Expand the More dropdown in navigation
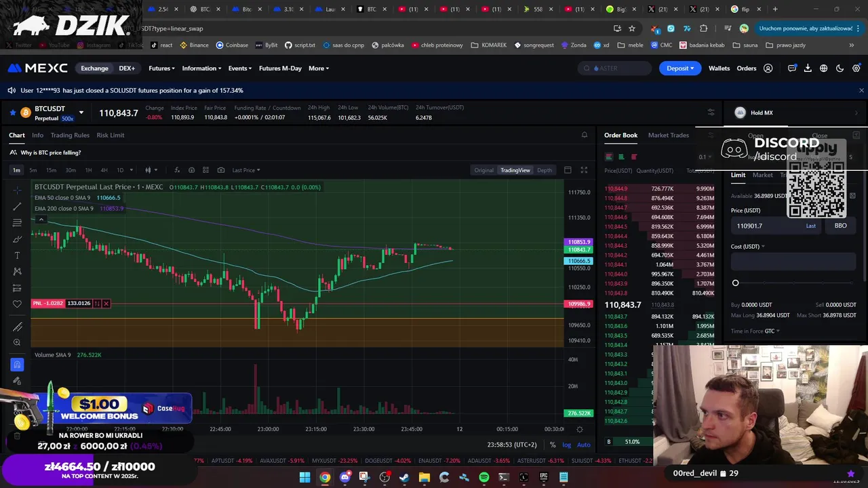The height and width of the screenshot is (488, 868). [x=319, y=68]
